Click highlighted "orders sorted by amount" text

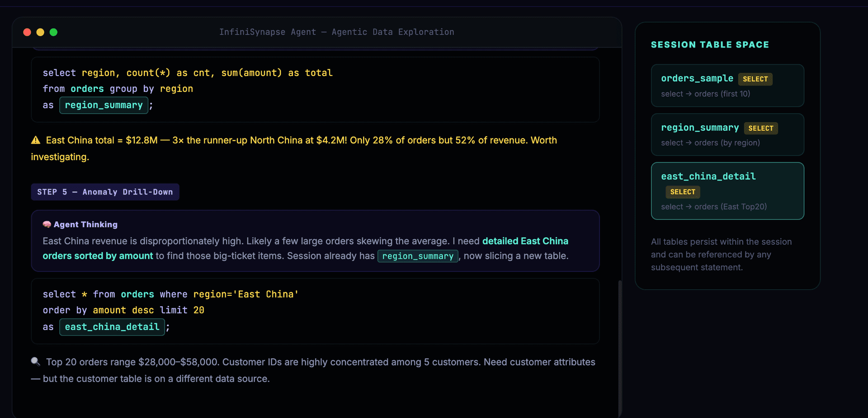pyautogui.click(x=98, y=256)
